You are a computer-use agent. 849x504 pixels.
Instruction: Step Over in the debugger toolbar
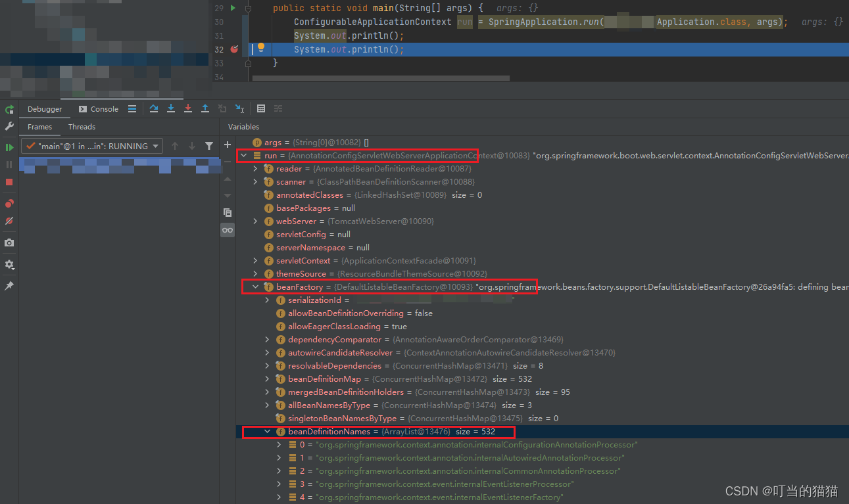click(x=154, y=108)
